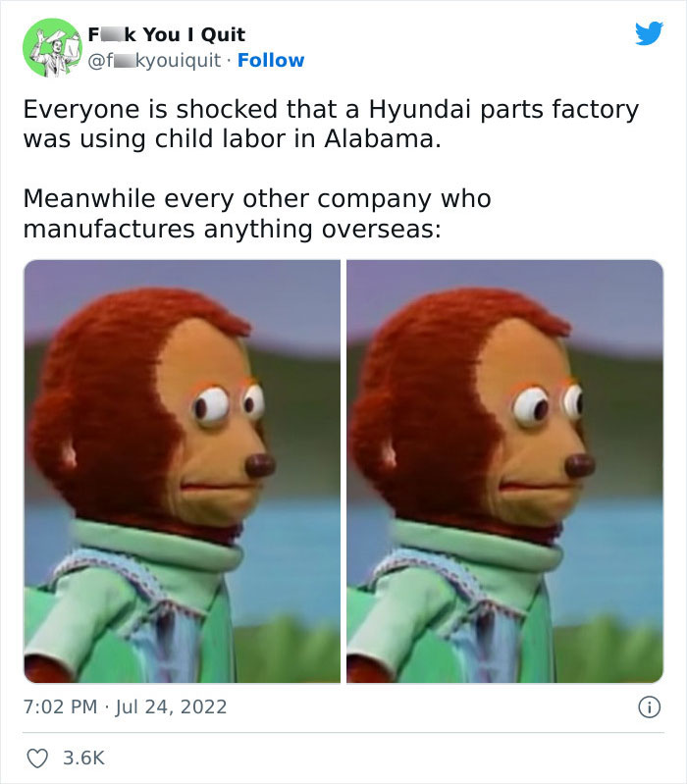The width and height of the screenshot is (687, 784).
Task: Open the display name profile link
Action: tap(167, 34)
